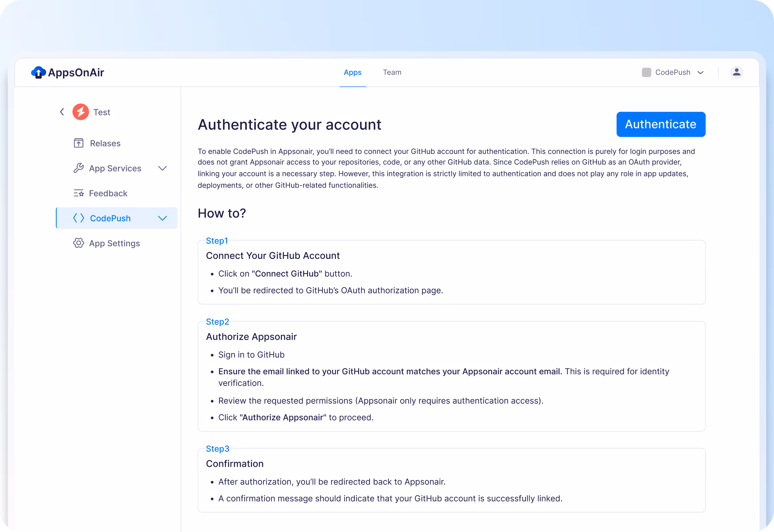This screenshot has height=532, width=774.
Task: Click the Confirmation title
Action: [x=235, y=464]
